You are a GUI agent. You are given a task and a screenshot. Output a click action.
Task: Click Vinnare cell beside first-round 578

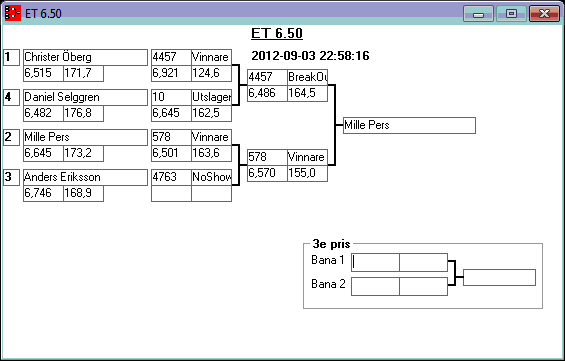tap(212, 137)
